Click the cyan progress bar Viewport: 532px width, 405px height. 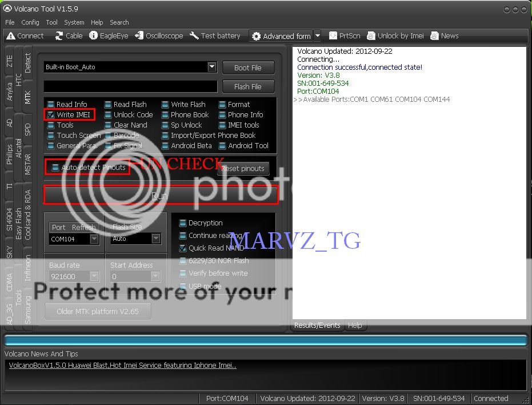(265, 340)
